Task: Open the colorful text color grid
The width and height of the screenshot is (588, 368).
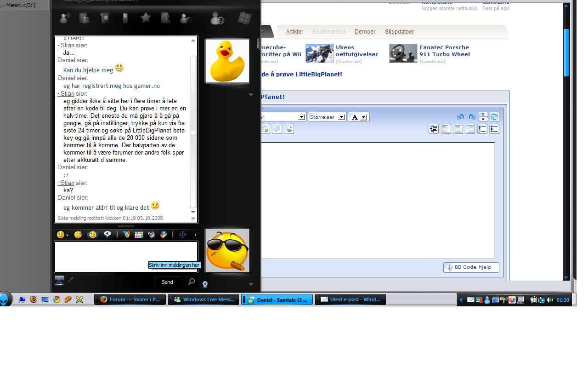Action: [139, 235]
